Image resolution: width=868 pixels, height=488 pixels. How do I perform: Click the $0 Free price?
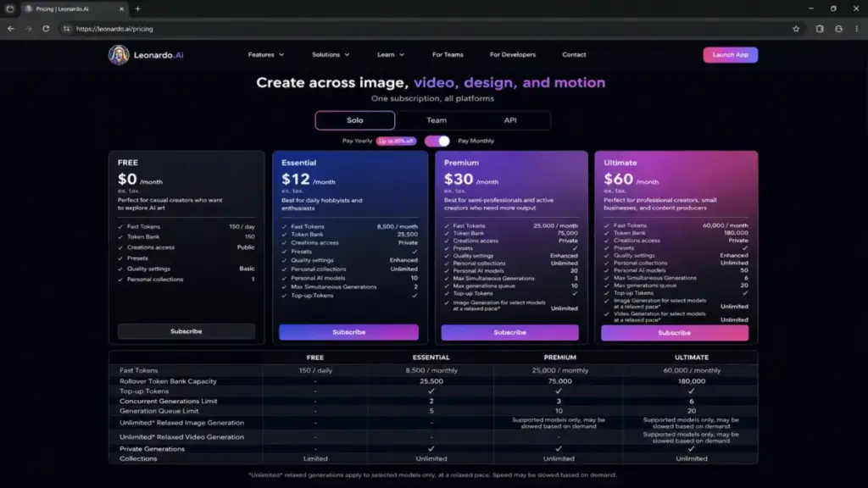point(127,180)
